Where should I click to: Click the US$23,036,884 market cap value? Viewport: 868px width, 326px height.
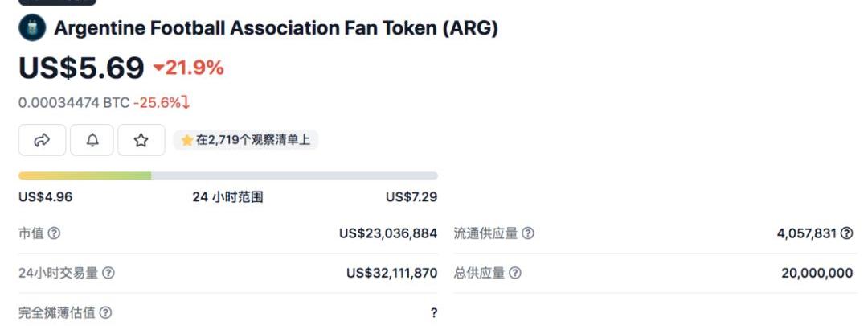pyautogui.click(x=388, y=233)
